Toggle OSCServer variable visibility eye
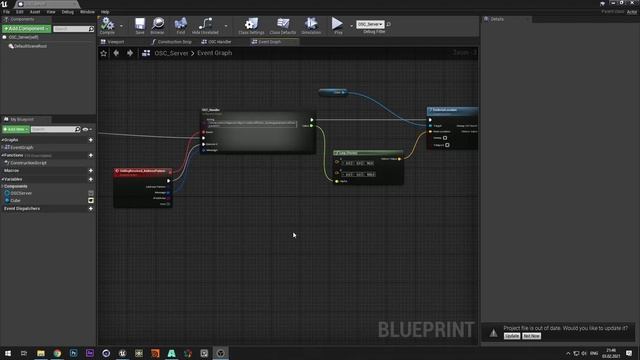This screenshot has height=360, width=640. [x=91, y=193]
